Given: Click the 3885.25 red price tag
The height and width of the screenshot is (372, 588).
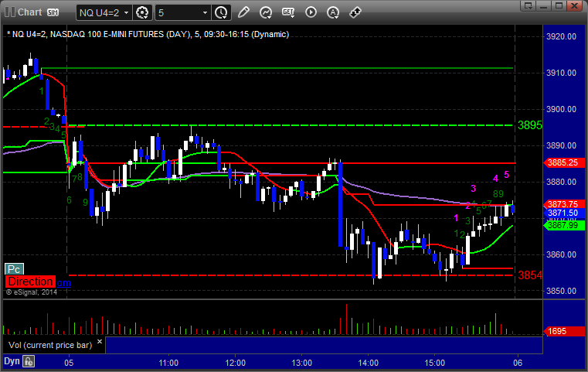Looking at the screenshot, I should coord(563,162).
